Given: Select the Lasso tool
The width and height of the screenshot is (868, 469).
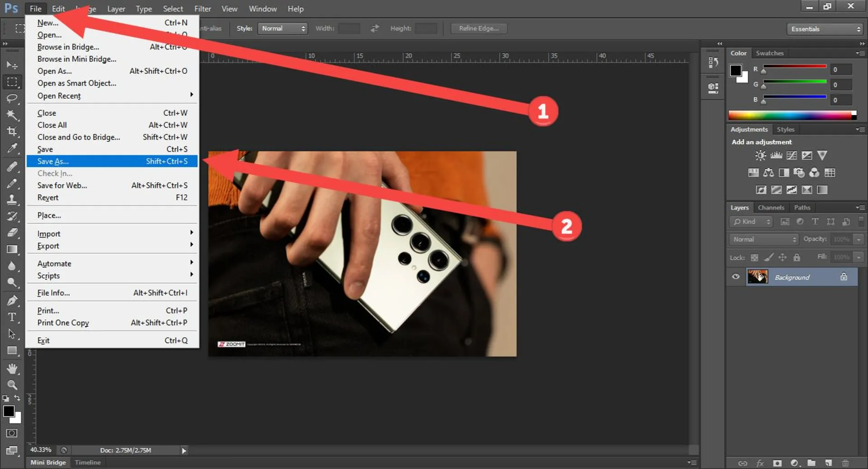Looking at the screenshot, I should (12, 98).
